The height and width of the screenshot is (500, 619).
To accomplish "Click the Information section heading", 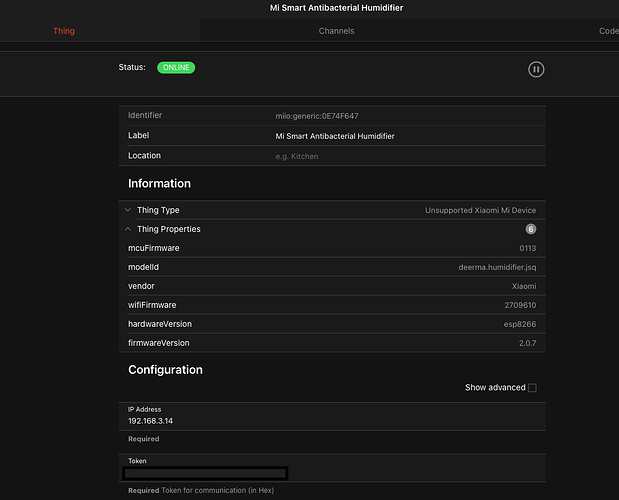I will coord(159,184).
